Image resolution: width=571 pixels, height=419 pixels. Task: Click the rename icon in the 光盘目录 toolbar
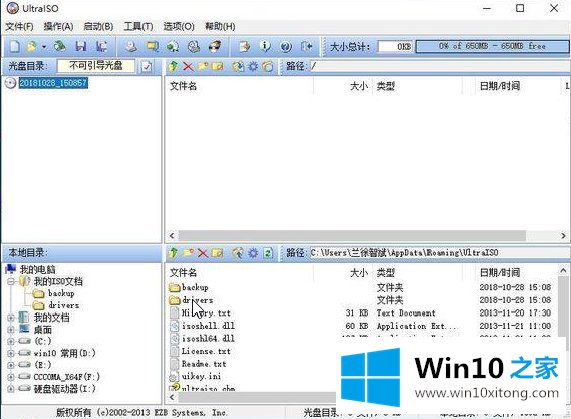(217, 66)
